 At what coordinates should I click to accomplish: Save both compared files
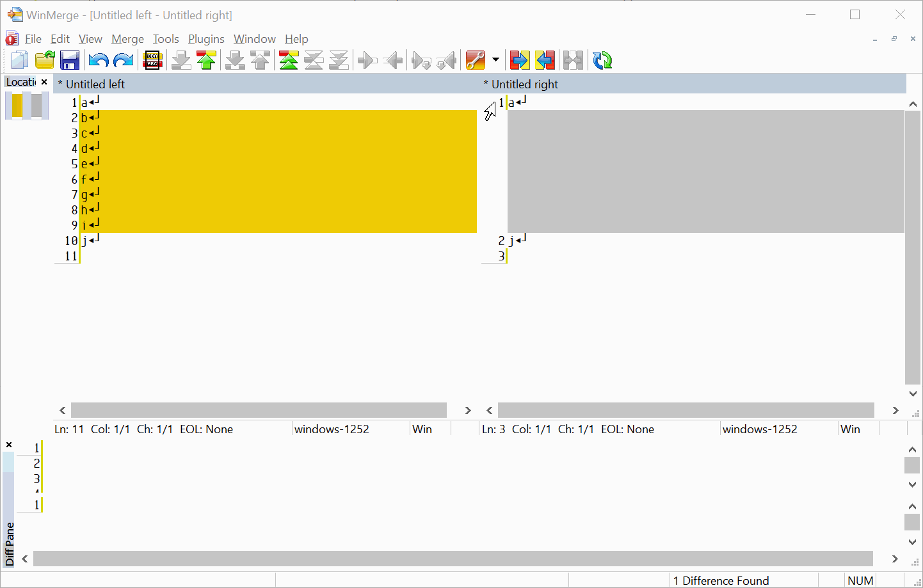coord(70,60)
